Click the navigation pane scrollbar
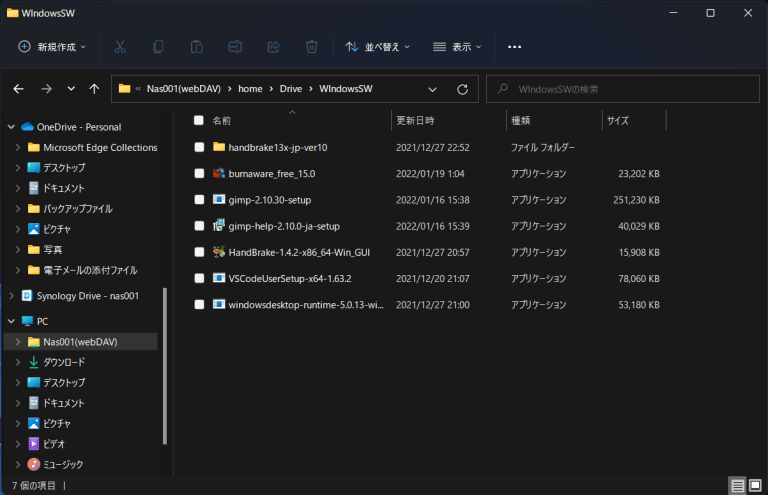This screenshot has height=495, width=768. pos(165,366)
